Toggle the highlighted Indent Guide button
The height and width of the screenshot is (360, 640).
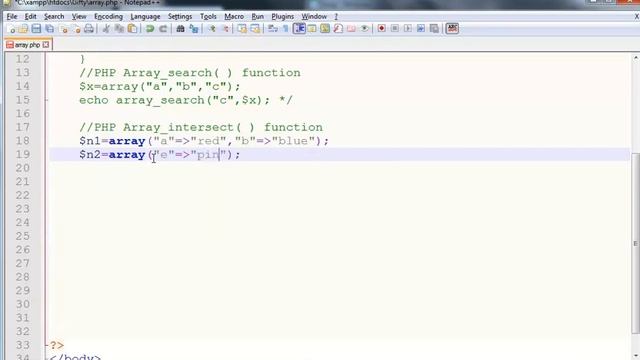coord(299,29)
